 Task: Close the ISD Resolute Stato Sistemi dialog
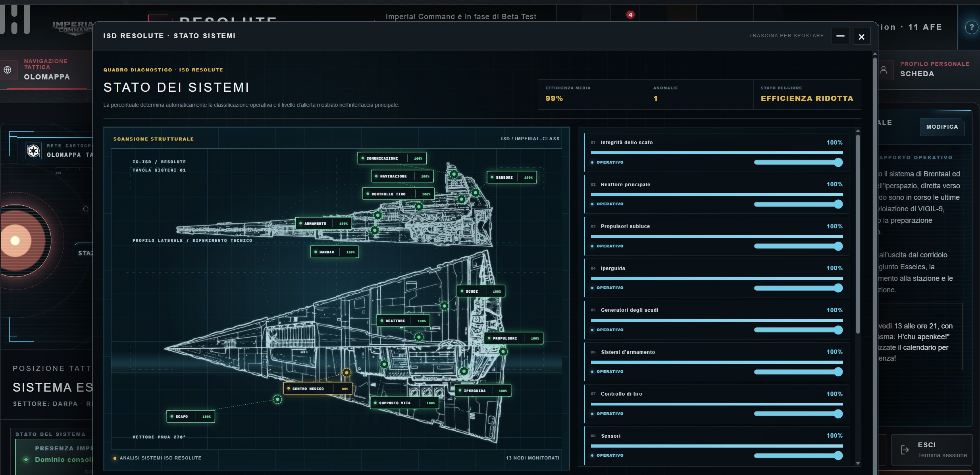(x=862, y=37)
